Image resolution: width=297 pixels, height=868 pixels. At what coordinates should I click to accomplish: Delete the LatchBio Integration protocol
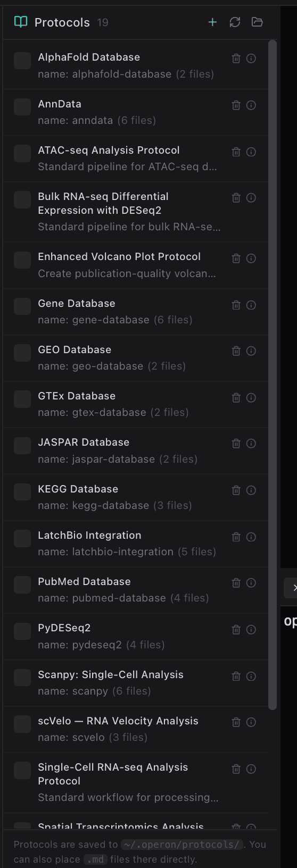click(236, 537)
